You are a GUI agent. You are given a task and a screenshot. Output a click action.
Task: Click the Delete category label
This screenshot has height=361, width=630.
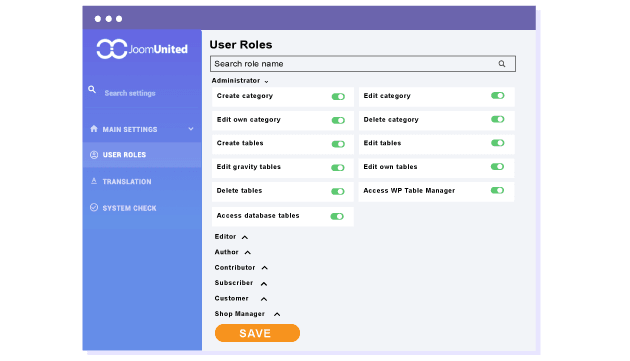[x=391, y=119]
